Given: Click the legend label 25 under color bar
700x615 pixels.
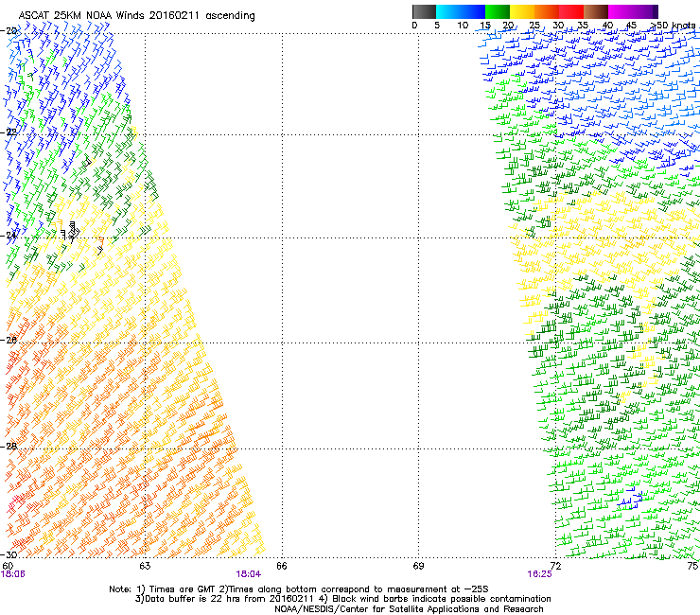Looking at the screenshot, I should (534, 25).
